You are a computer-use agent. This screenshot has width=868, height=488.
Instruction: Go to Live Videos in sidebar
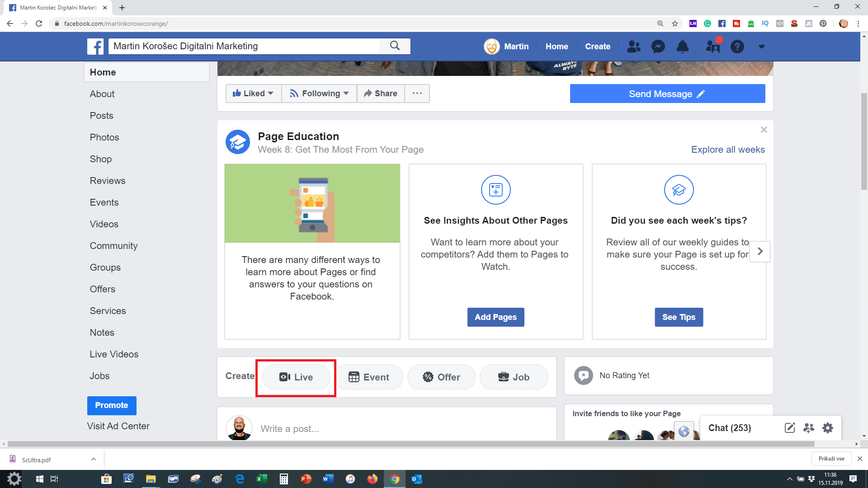pos(114,354)
